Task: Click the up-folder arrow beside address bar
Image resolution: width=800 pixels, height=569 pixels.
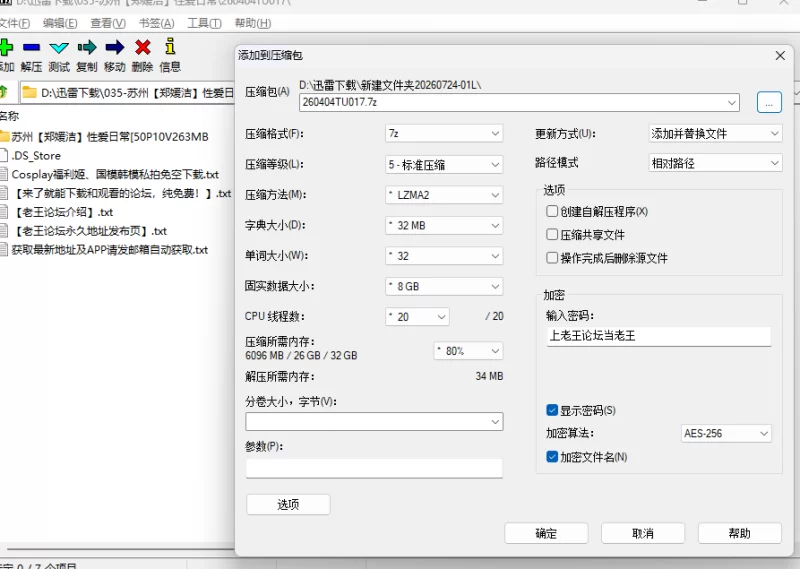Action: [x=4, y=92]
